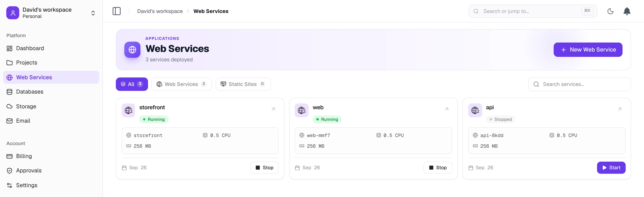The image size is (644, 197).
Task: Go to Projects page
Action: pyautogui.click(x=51, y=63)
